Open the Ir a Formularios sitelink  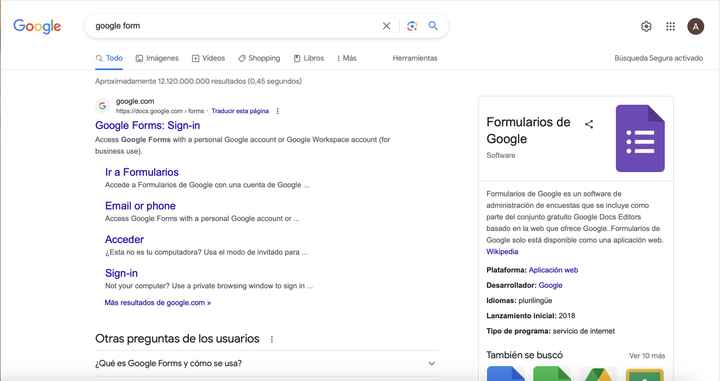[x=142, y=172]
